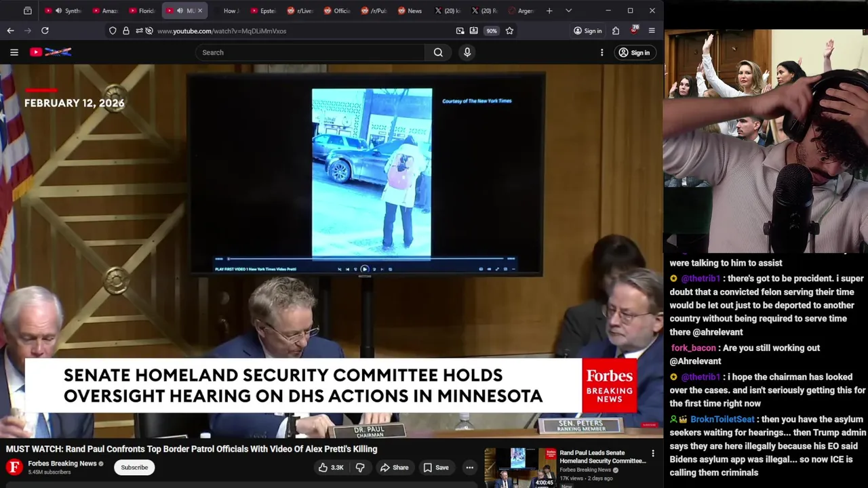Switch to the Argen tab
The width and height of the screenshot is (868, 488).
click(521, 11)
